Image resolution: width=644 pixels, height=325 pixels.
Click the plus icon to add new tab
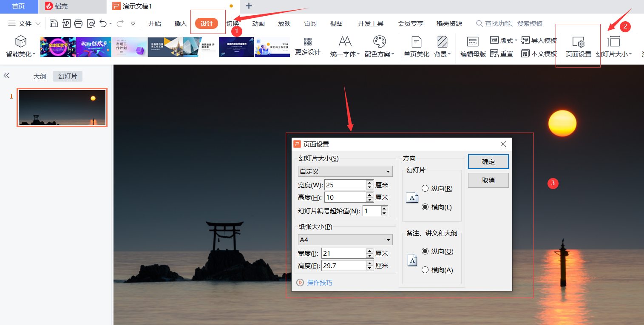coord(249,6)
